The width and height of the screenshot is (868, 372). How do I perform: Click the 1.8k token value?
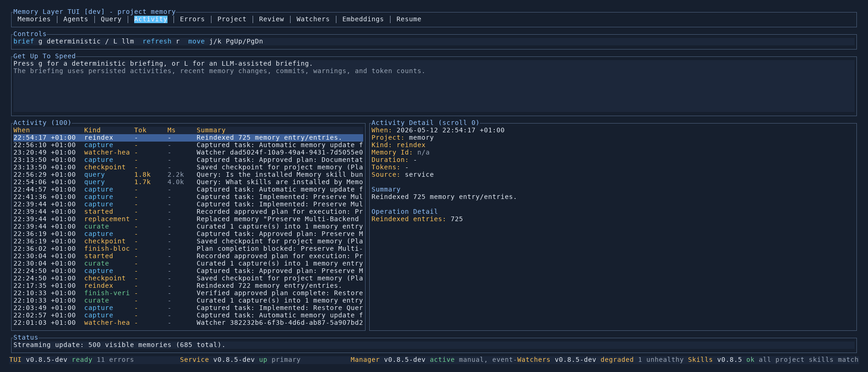143,175
